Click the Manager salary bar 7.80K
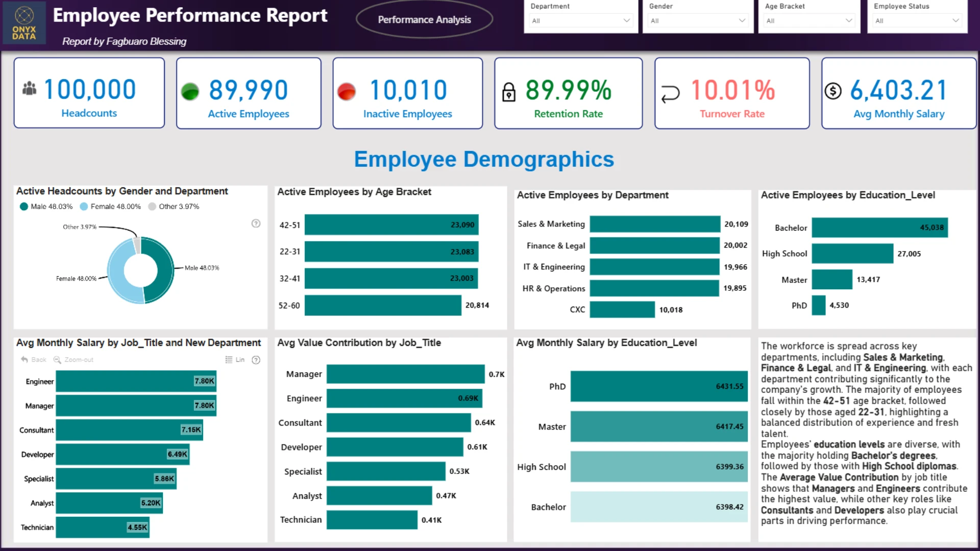This screenshot has width=980, height=551. tap(136, 406)
